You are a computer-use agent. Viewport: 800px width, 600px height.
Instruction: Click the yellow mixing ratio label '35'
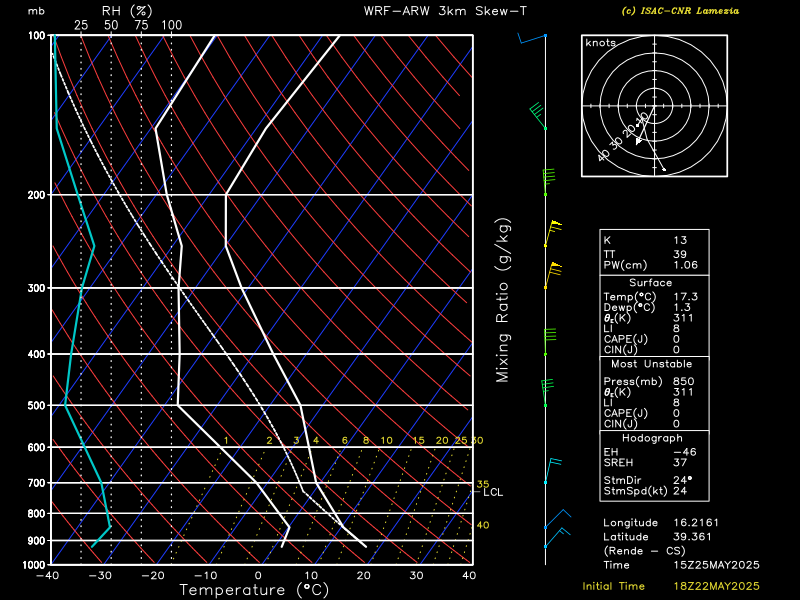(x=483, y=484)
